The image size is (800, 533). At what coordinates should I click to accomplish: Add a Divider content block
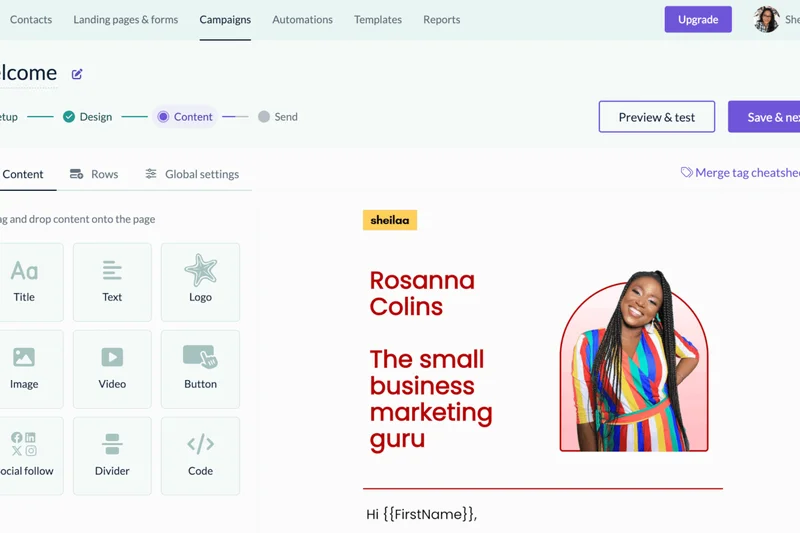coord(112,456)
